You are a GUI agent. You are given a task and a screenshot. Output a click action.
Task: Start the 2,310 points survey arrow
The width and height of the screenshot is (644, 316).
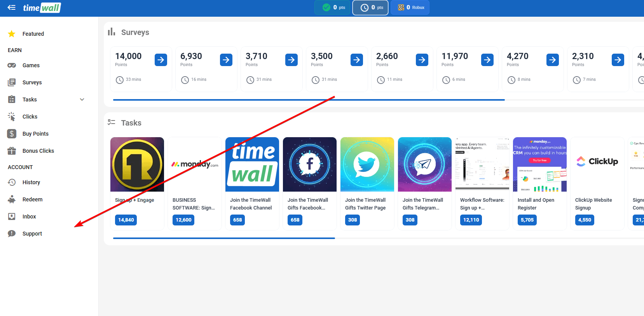618,60
